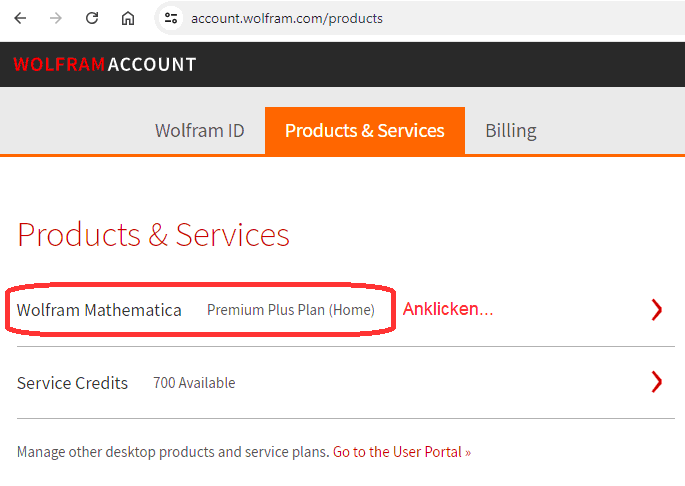Switch to the Wolfram ID tab

[200, 131]
